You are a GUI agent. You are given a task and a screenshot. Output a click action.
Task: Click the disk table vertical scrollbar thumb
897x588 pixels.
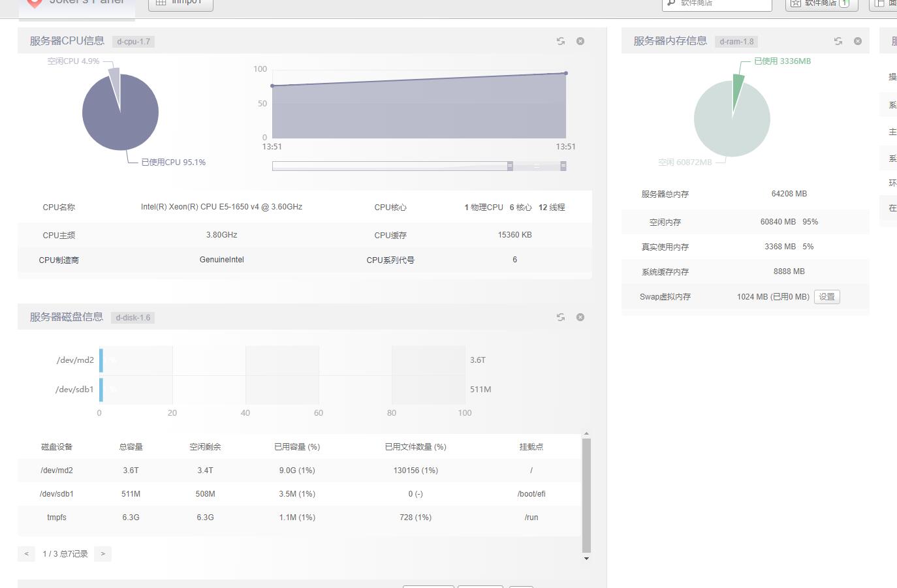click(586, 496)
